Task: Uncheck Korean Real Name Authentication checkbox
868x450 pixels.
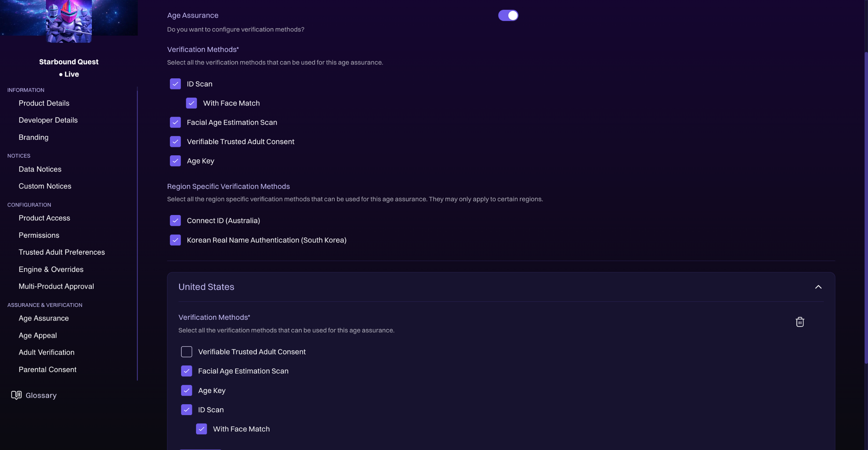Action: (x=175, y=240)
